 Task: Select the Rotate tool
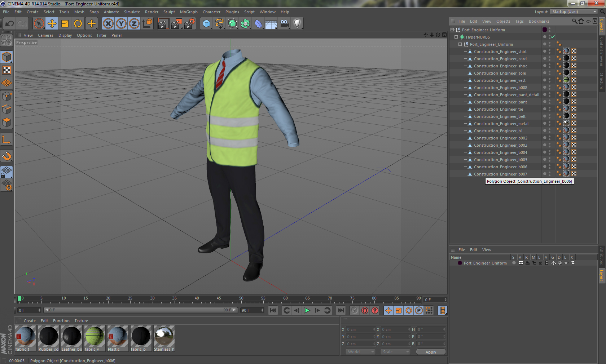[x=78, y=24]
